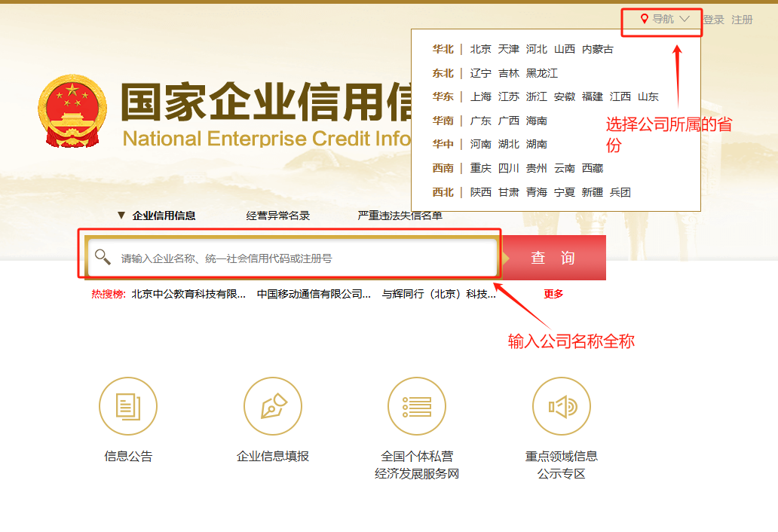The width and height of the screenshot is (778, 532).
Task: Click the 华东 region label
Action: pos(443,96)
